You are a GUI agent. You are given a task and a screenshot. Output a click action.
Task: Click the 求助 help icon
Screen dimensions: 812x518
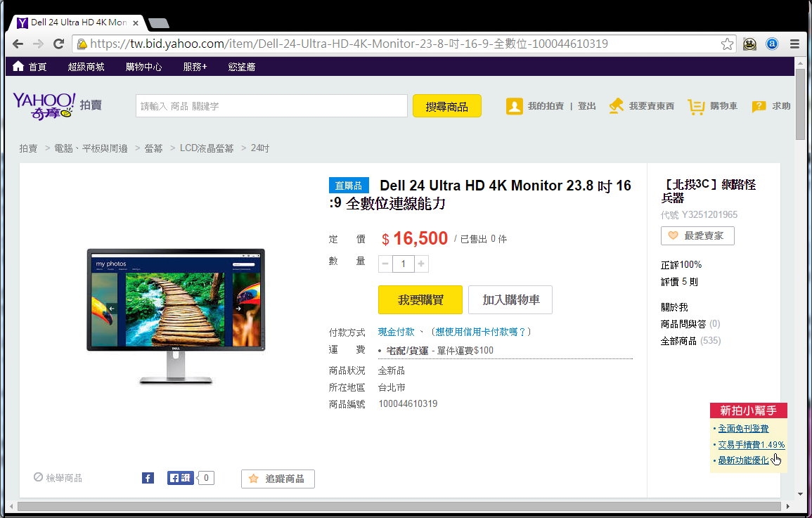pos(759,107)
